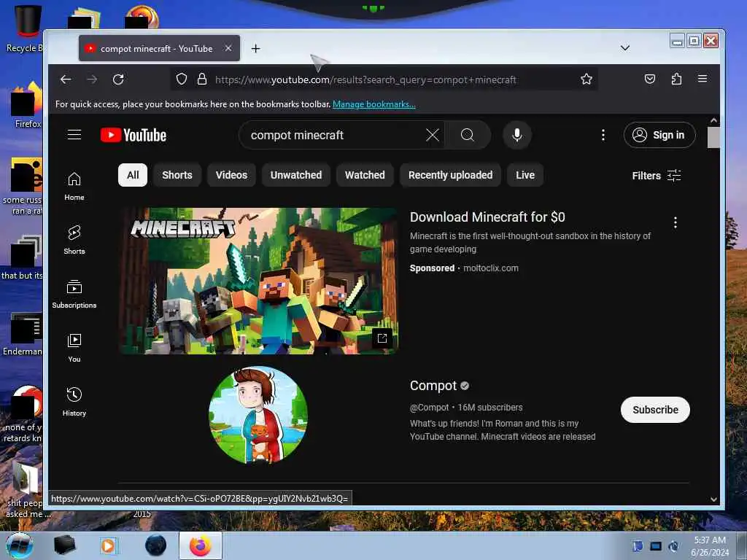Open the taskbar clock and date
This screenshot has width=747, height=560.
[710, 545]
